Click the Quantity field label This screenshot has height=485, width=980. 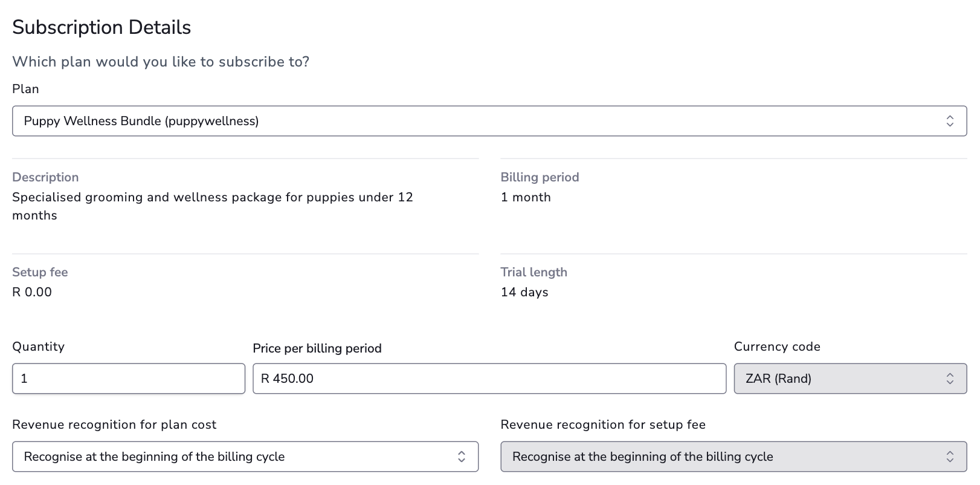pos(38,347)
